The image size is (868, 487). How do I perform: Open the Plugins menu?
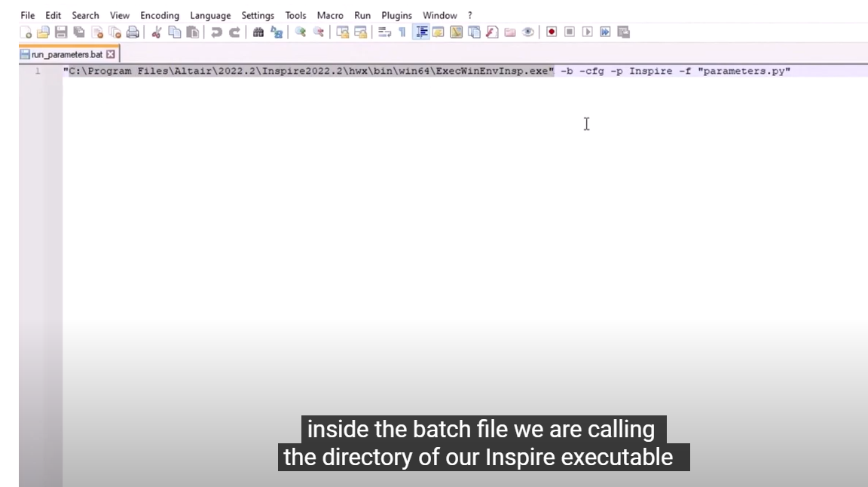click(396, 16)
